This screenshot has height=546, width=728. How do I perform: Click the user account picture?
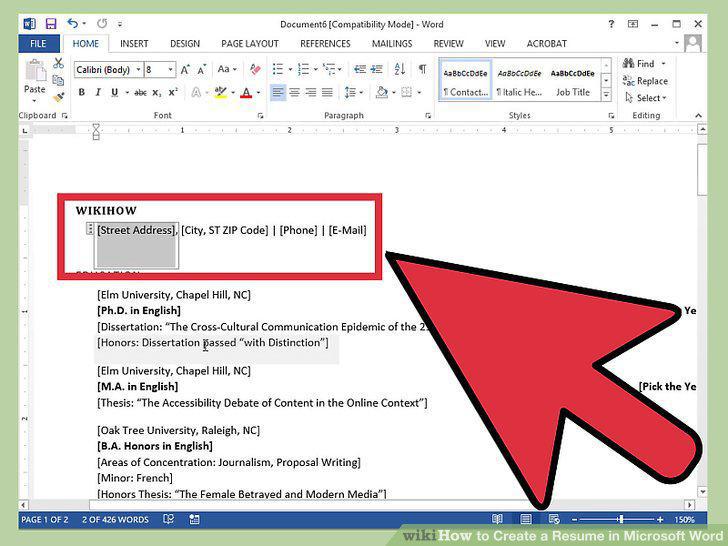693,44
